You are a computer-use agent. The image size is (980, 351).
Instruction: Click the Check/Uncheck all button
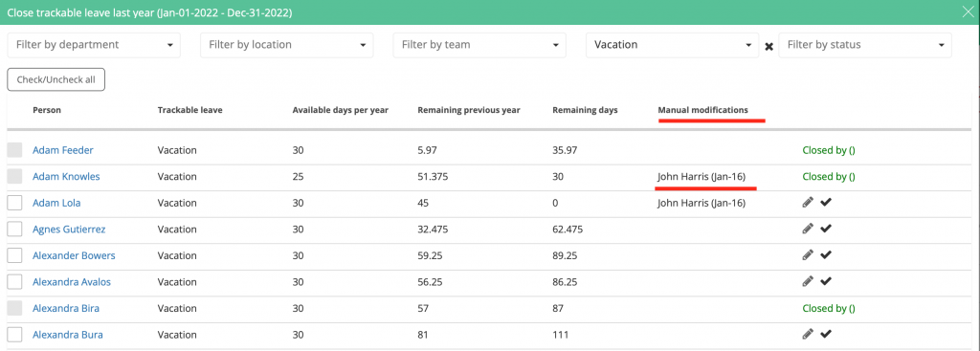[56, 79]
